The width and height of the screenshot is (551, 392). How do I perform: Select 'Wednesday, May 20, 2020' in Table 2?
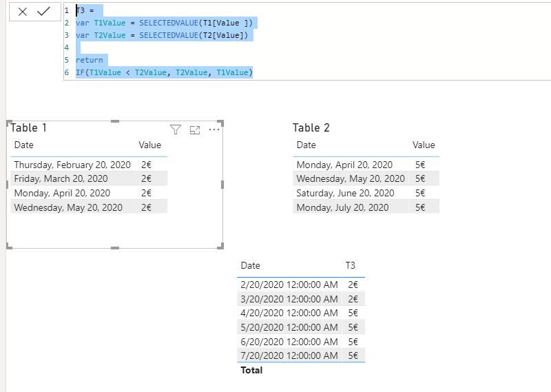(x=366, y=178)
